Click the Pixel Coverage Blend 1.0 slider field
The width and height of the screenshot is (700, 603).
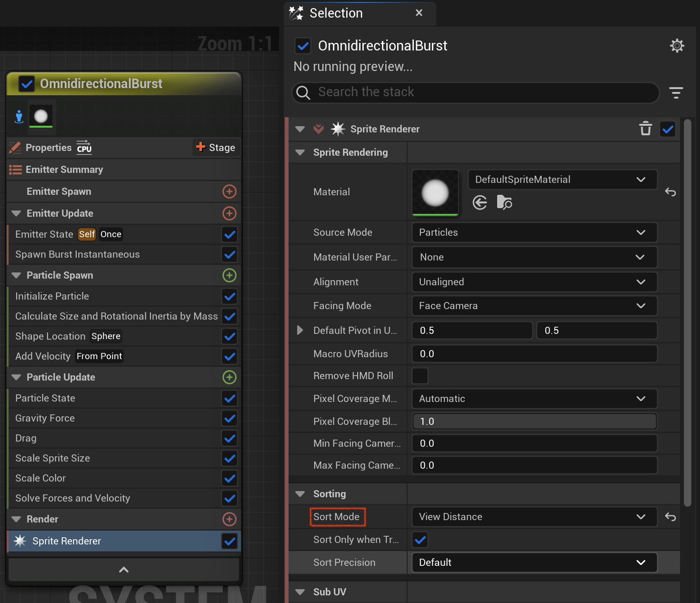[x=534, y=422]
